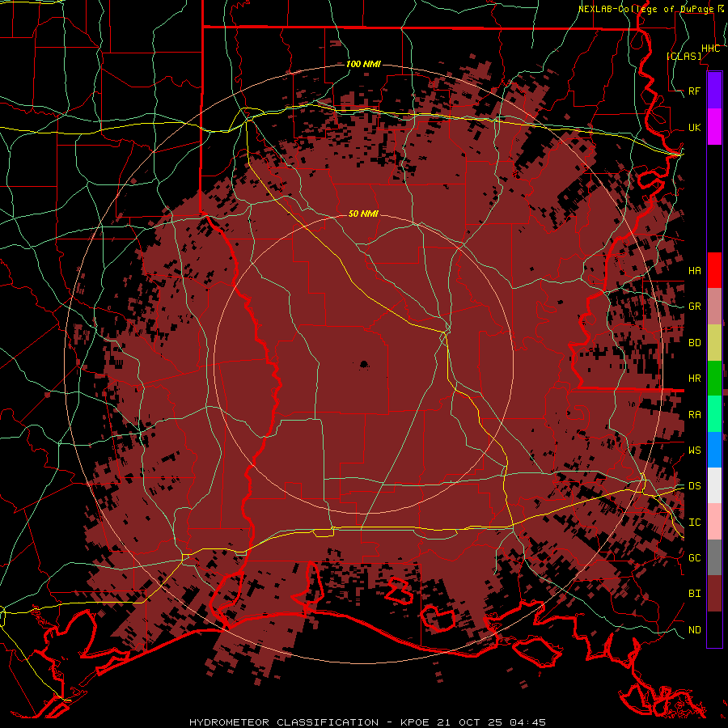
Task: Click the blue WS legend swatch
Action: click(714, 450)
